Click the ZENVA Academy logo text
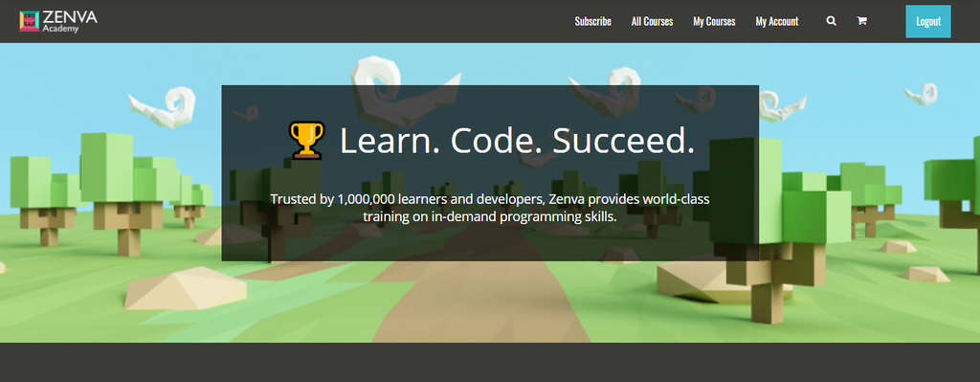Image resolution: width=980 pixels, height=382 pixels. [x=70, y=21]
